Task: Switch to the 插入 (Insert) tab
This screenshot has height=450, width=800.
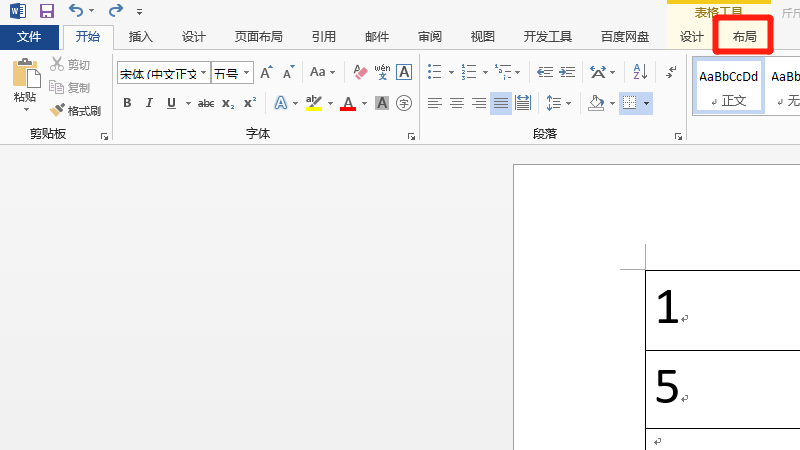Action: click(141, 37)
